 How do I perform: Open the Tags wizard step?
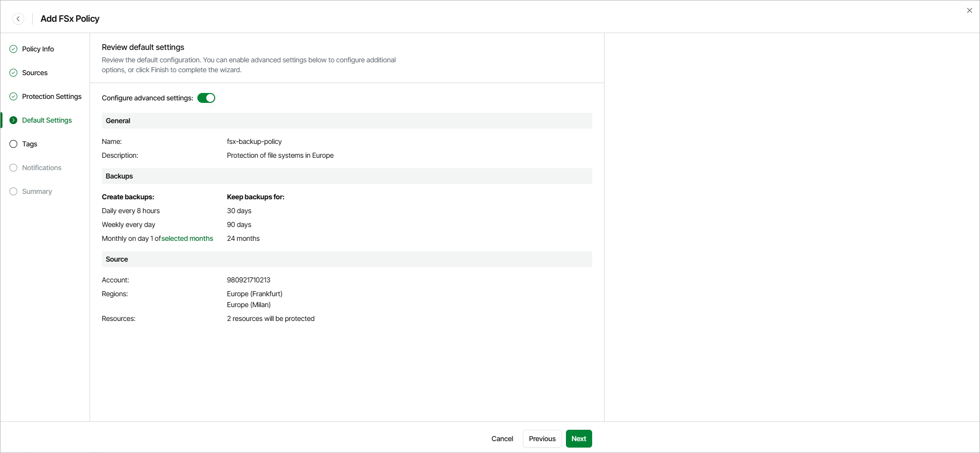[30, 144]
